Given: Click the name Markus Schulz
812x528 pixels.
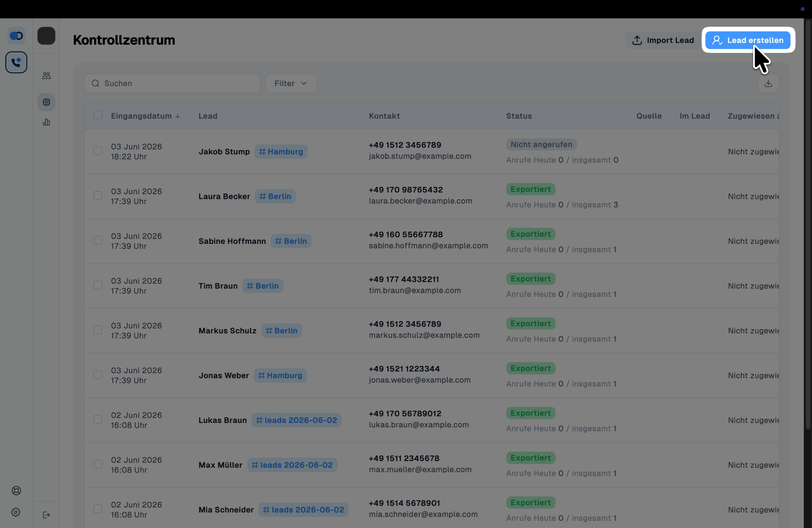Looking at the screenshot, I should pyautogui.click(x=227, y=331).
